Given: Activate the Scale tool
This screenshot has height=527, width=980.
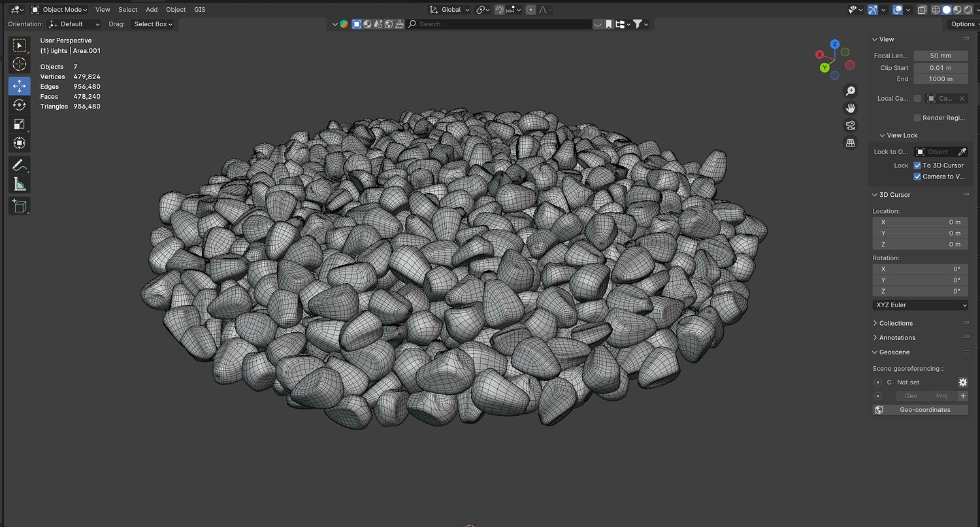Looking at the screenshot, I should tap(20, 124).
